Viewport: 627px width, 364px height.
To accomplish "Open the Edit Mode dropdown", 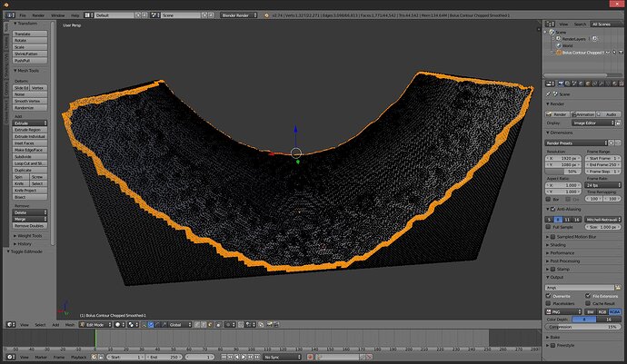I will coord(95,324).
